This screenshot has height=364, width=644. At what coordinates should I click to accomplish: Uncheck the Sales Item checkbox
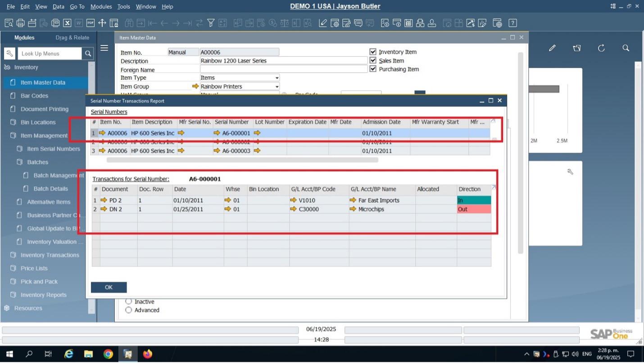pyautogui.click(x=373, y=60)
